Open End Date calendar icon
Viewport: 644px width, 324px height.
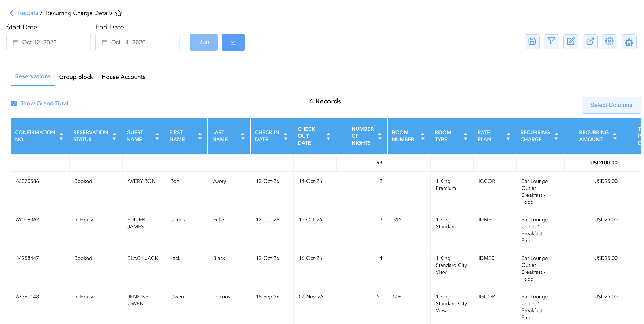point(105,43)
